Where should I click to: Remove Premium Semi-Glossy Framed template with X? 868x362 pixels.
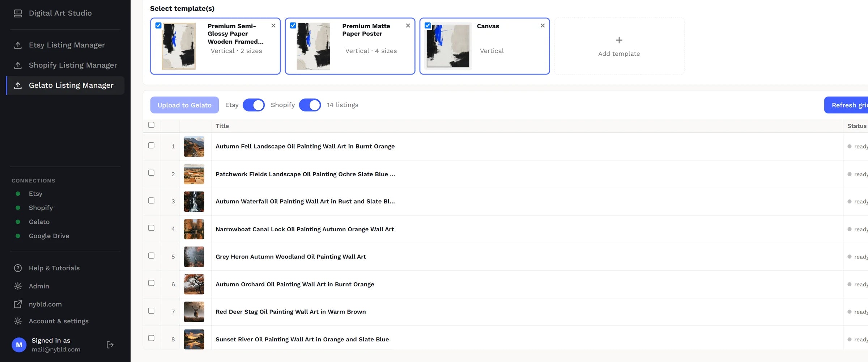click(x=273, y=26)
